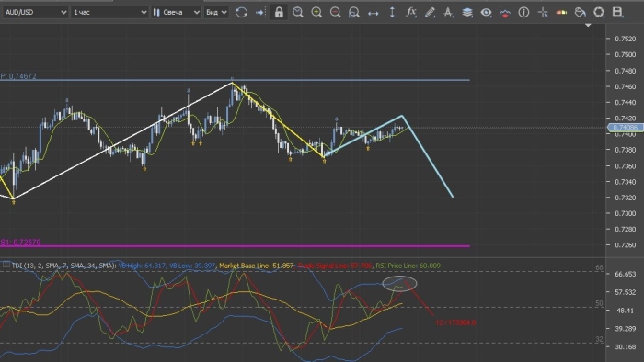Select the text annotation tool
Image resolution: width=644 pixels, height=362 pixels.
click(x=449, y=12)
